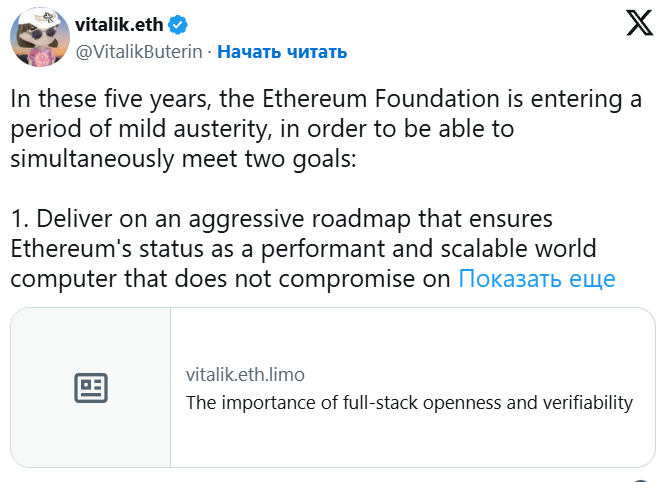This screenshot has height=482, width=671.
Task: Click the X logo icon
Action: tap(639, 23)
